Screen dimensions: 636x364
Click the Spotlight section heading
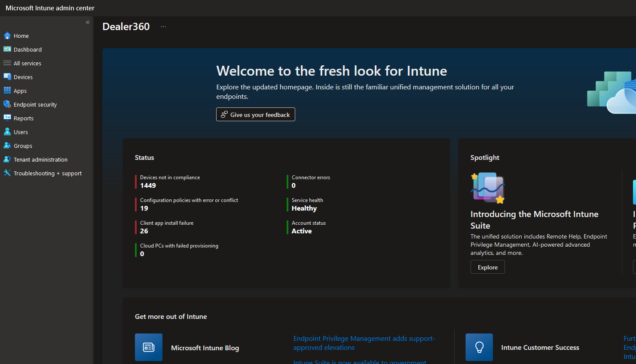485,158
